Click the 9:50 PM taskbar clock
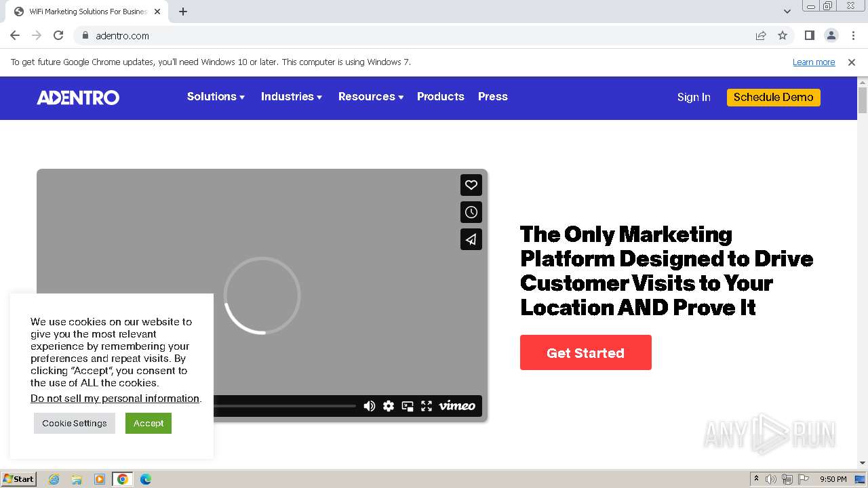Screen dimensions: 868x488 pos(833,479)
